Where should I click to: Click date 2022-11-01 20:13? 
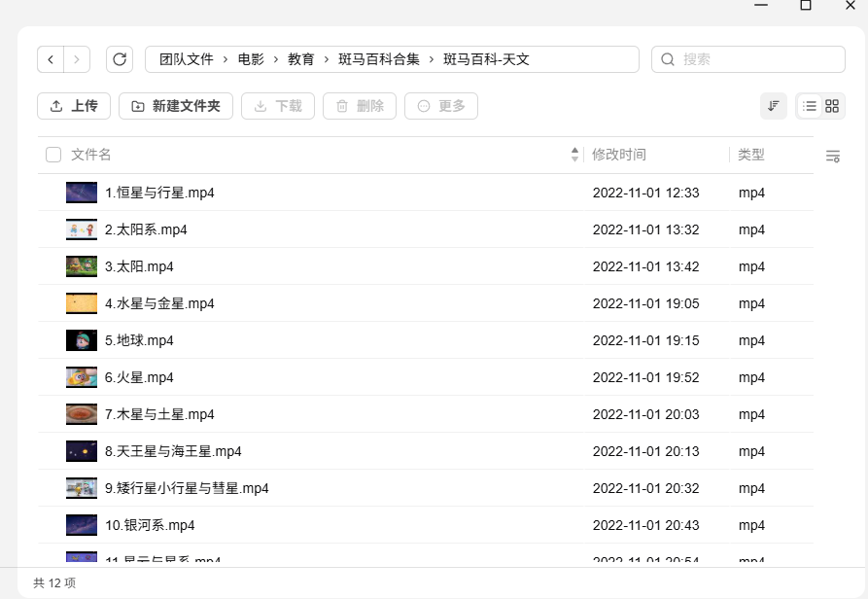pyautogui.click(x=646, y=451)
